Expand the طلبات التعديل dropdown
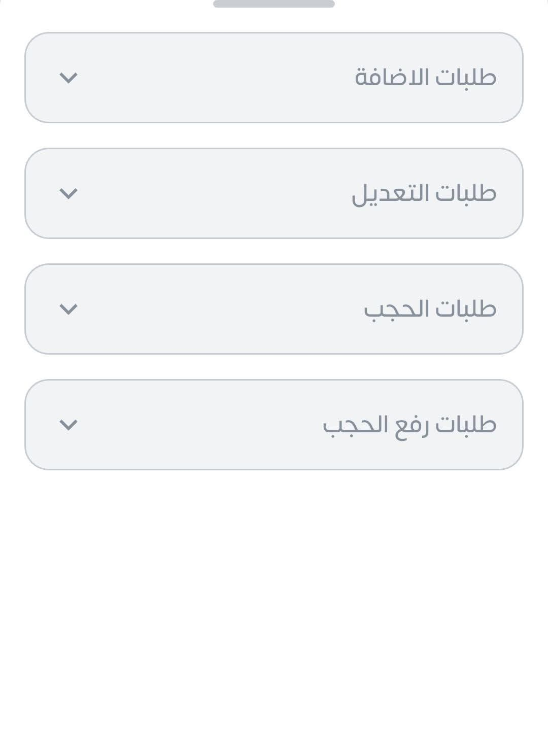Image resolution: width=548 pixels, height=756 pixels. click(274, 193)
